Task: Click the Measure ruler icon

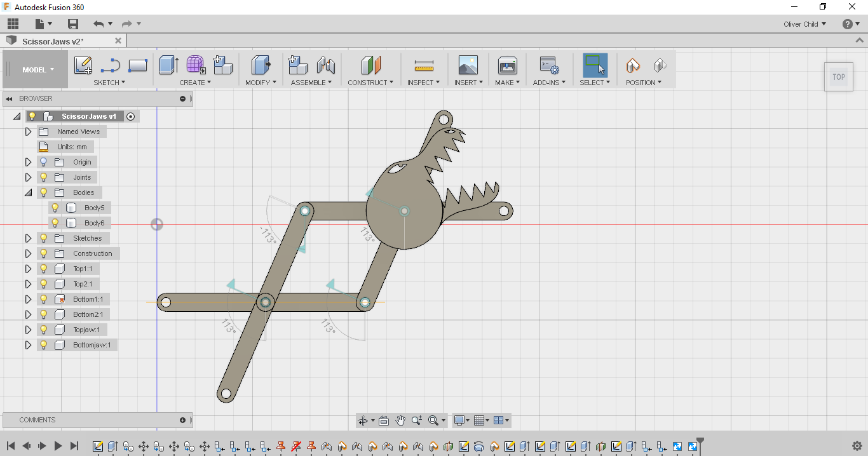Action: 423,65
